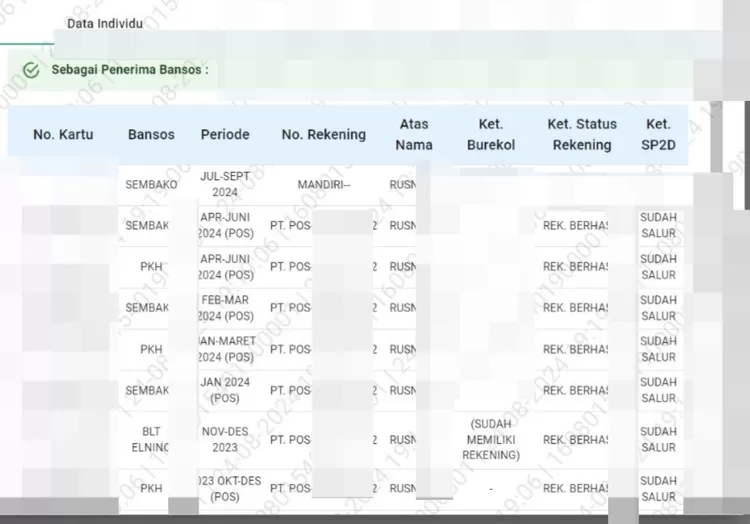Click the Ket. Status Rekening header
Image resolution: width=750 pixels, height=524 pixels.
tap(581, 134)
